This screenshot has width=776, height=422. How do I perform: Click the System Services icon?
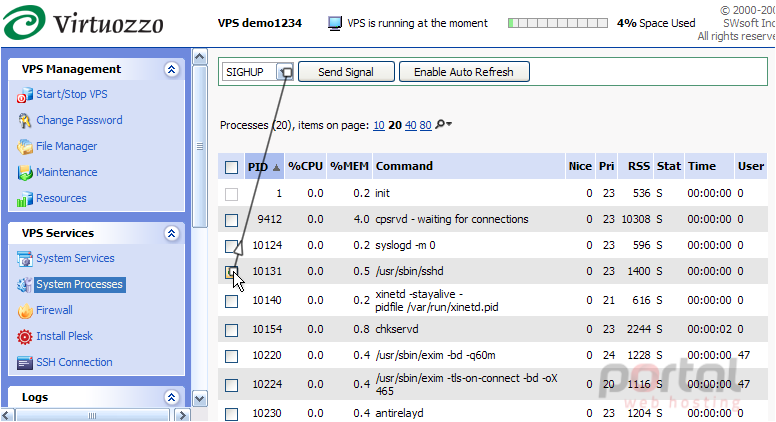pyautogui.click(x=25, y=259)
